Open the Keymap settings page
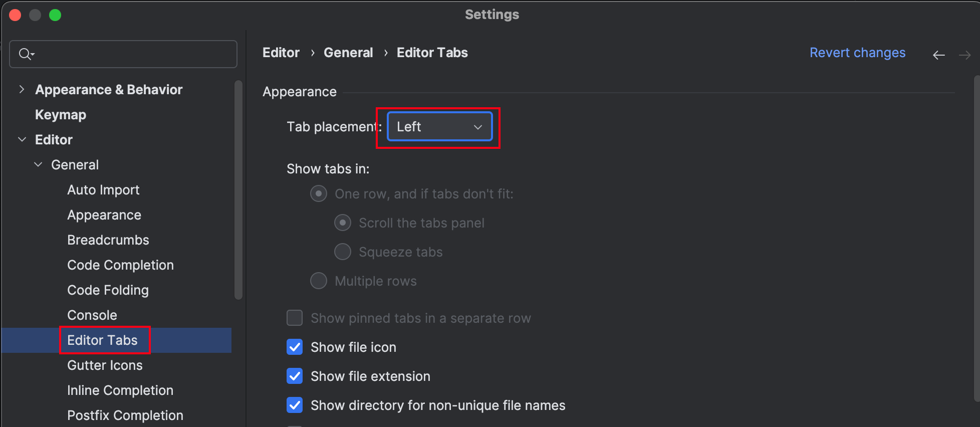The image size is (980, 427). pos(61,114)
